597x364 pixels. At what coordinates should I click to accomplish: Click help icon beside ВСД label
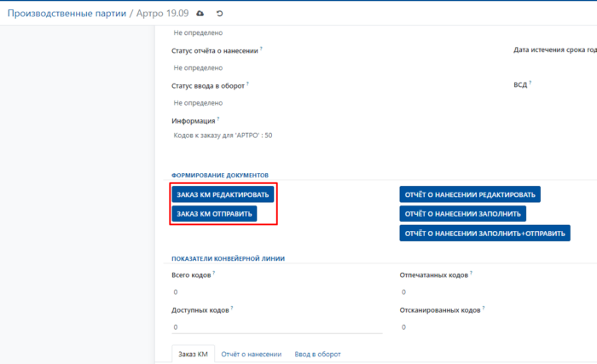[x=530, y=84]
